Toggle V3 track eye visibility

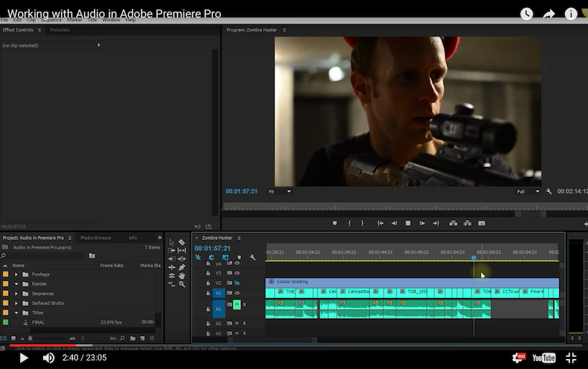(237, 273)
